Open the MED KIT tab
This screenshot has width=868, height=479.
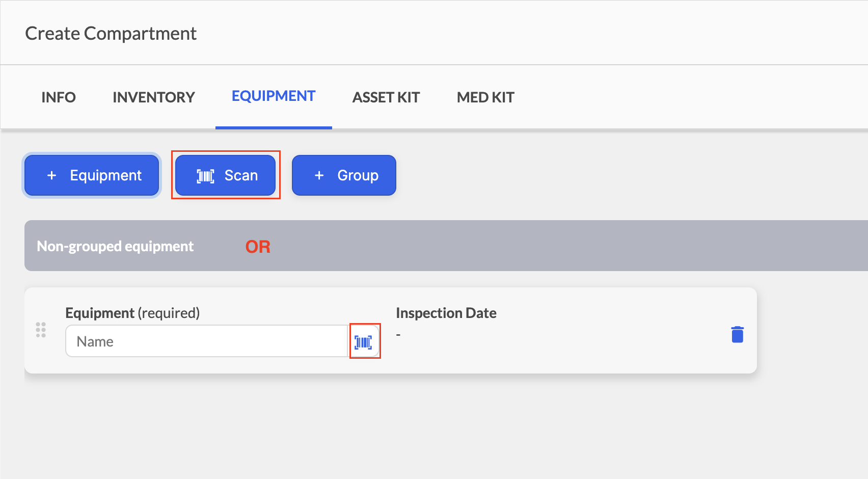pos(485,97)
